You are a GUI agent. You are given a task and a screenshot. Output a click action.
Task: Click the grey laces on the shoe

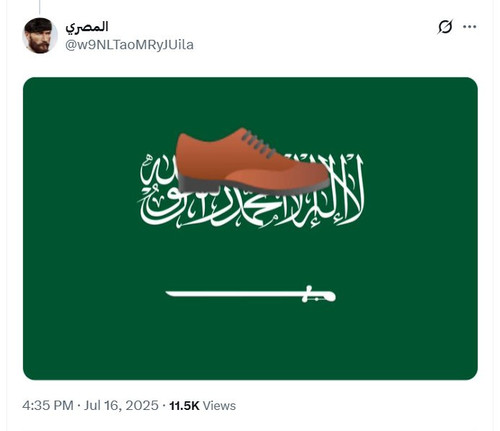click(x=258, y=144)
